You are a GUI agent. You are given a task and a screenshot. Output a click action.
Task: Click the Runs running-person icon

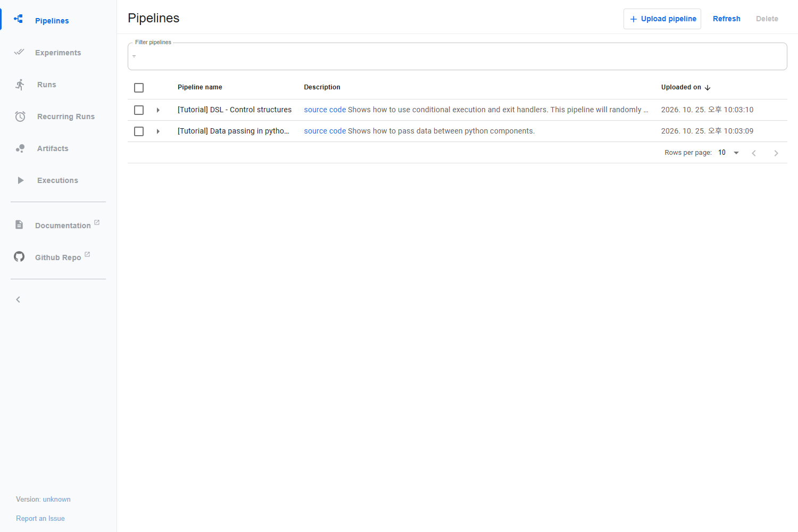coord(20,85)
